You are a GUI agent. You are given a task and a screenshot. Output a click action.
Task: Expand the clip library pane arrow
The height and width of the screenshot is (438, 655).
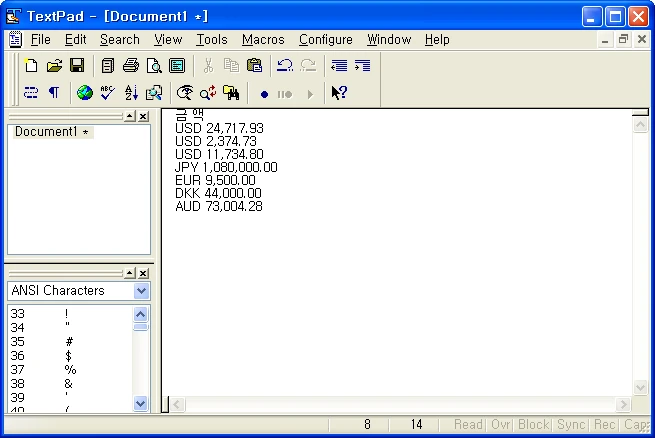pos(130,273)
